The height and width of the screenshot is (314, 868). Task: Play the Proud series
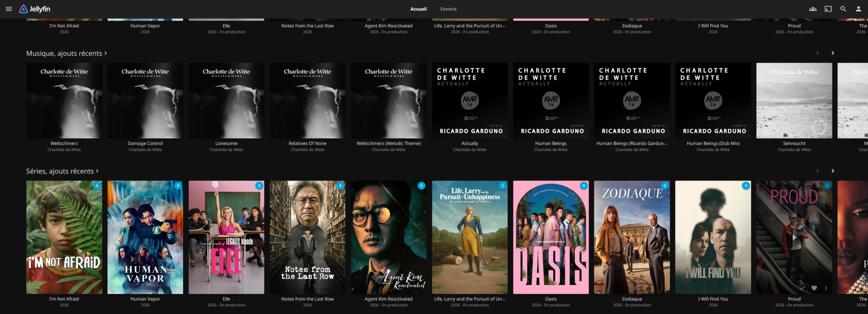794,237
